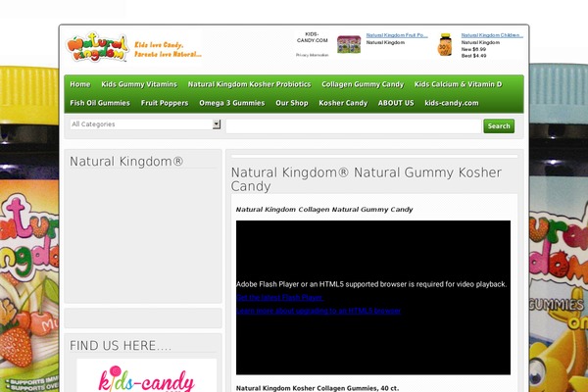The image size is (588, 392).
Task: Visit Our Shop menu link
Action: (x=292, y=103)
